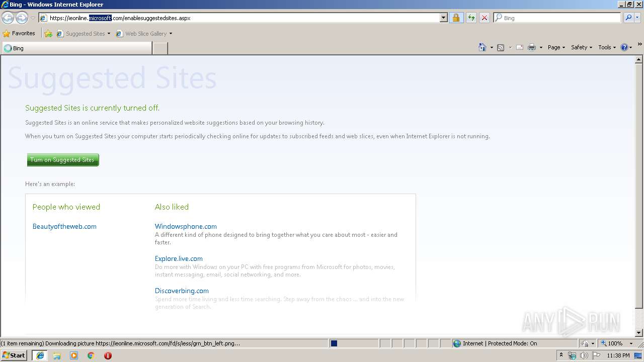Click the address bar URL field
This screenshot has width=644, height=362.
(x=244, y=18)
